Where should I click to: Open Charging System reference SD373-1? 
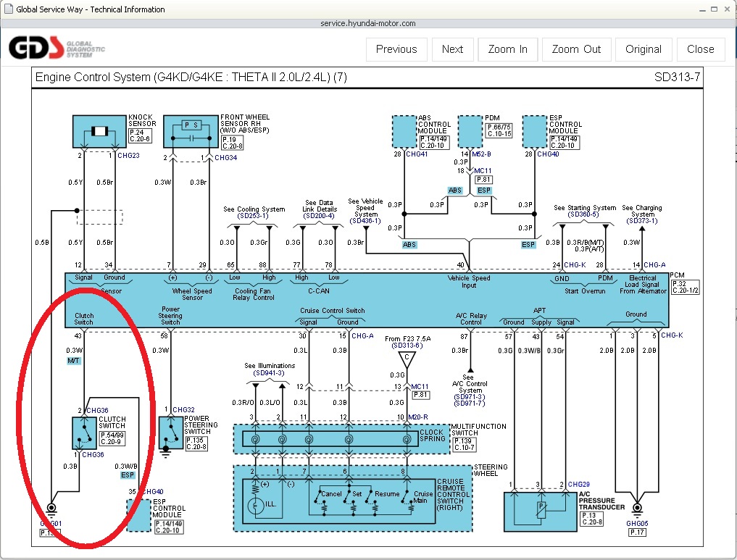click(x=642, y=221)
